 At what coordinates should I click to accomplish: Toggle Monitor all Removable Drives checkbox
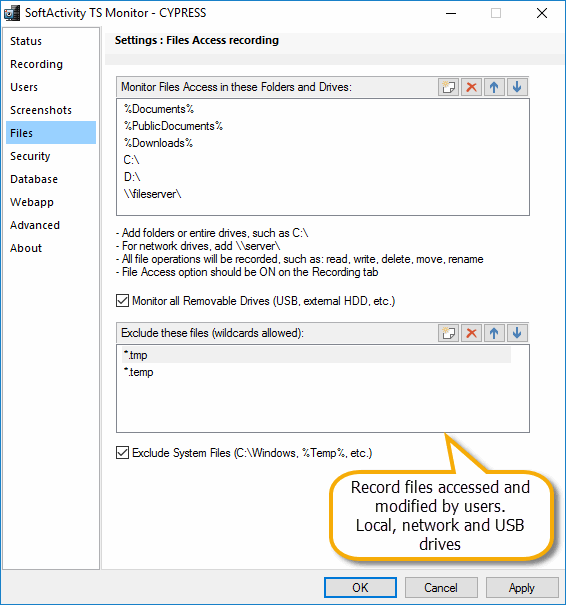coord(122,301)
